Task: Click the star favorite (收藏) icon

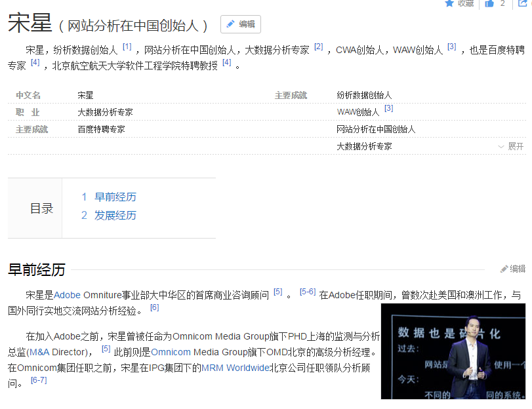Action: point(449,3)
